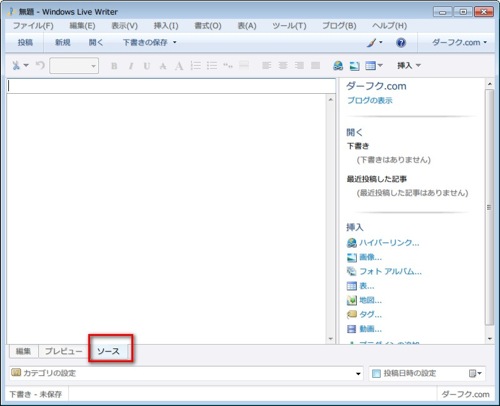Open the paragraph style combo box
The height and width of the screenshot is (406, 500).
[74, 66]
